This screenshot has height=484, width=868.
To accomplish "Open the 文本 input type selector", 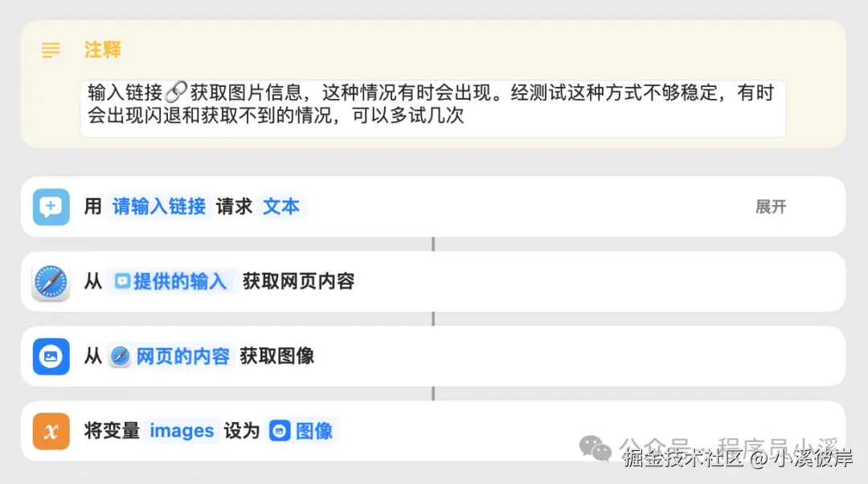I will click(282, 207).
